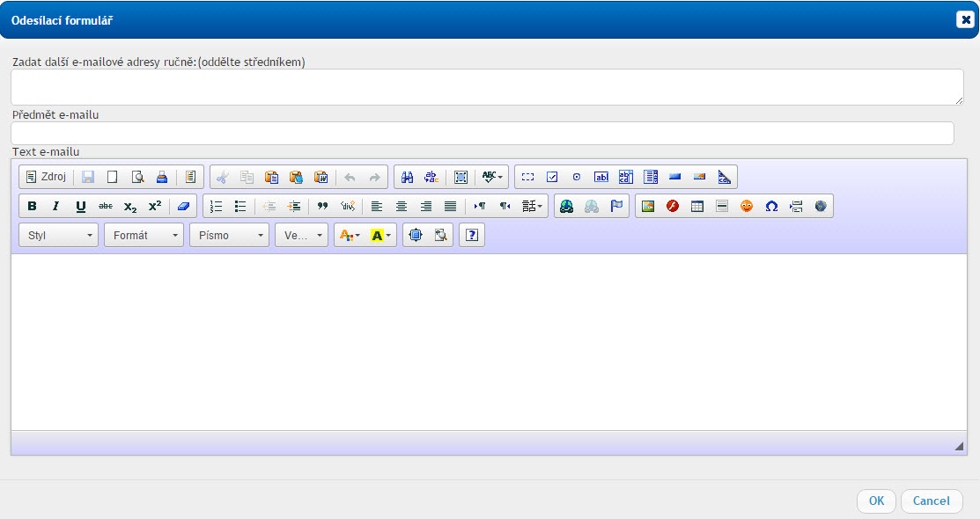Open the yellow background color picker
980x519 pixels.
click(382, 236)
